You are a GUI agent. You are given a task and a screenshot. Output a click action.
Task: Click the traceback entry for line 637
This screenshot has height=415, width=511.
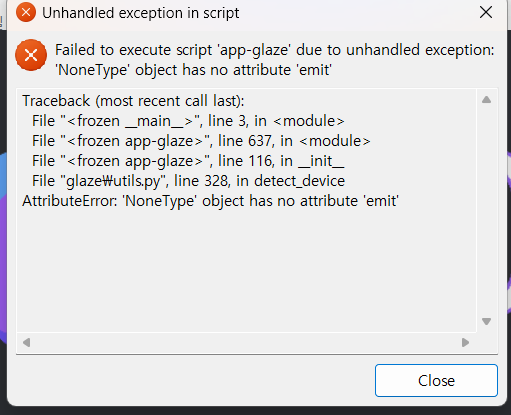tap(201, 141)
